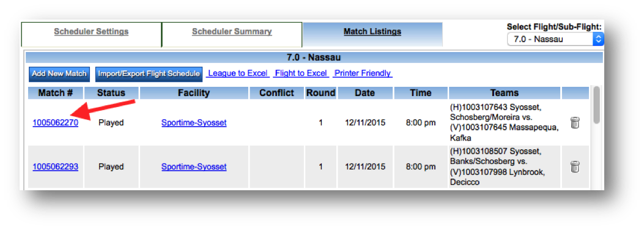The image size is (644, 230).
Task: Click the Date column header
Action: pyautogui.click(x=365, y=93)
